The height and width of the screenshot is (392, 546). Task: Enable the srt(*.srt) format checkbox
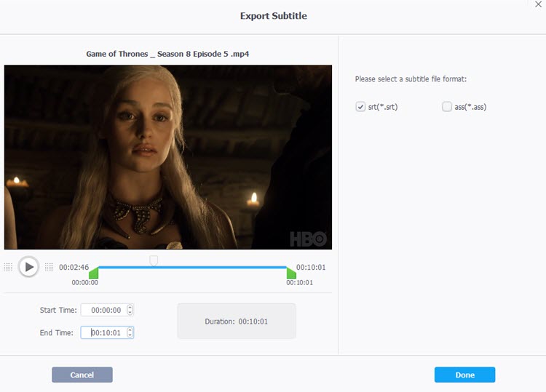coord(360,107)
